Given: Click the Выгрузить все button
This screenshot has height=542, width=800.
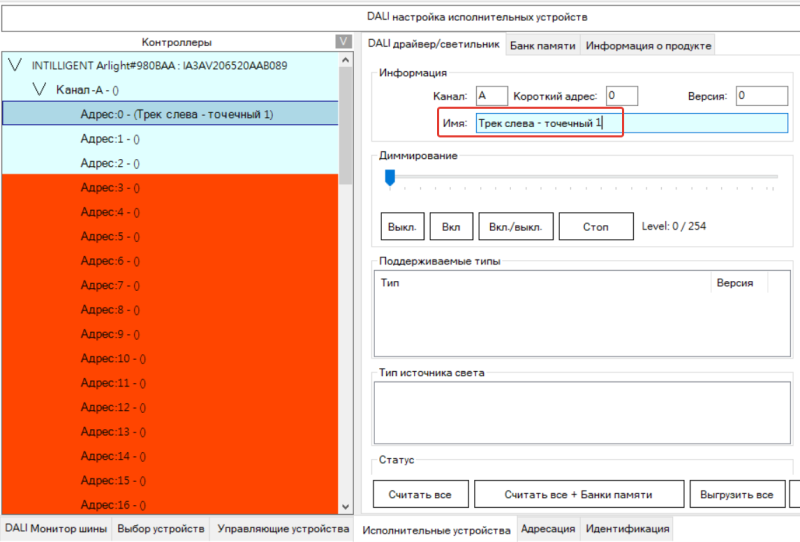Looking at the screenshot, I should click(737, 494).
